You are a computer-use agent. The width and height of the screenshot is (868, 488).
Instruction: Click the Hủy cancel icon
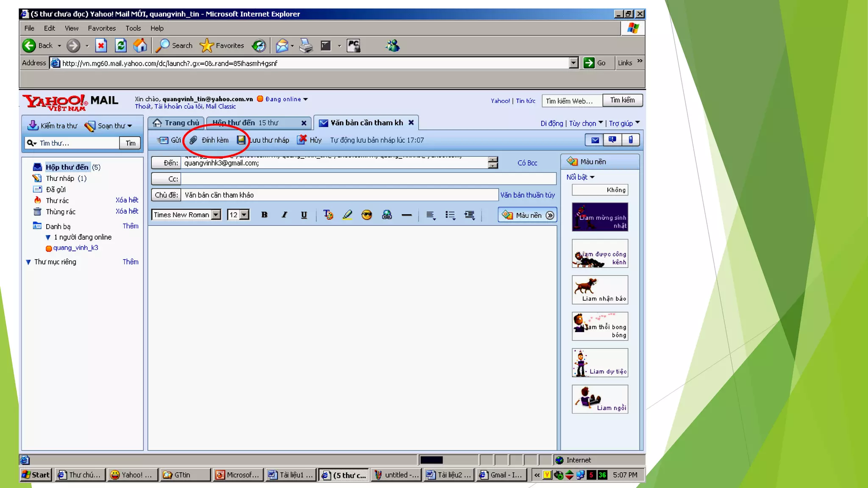302,140
